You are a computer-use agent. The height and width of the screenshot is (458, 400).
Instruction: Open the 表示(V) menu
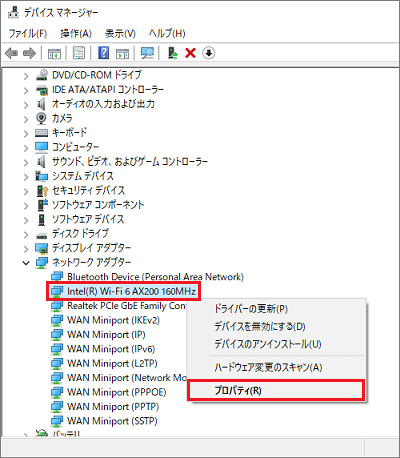tap(120, 33)
